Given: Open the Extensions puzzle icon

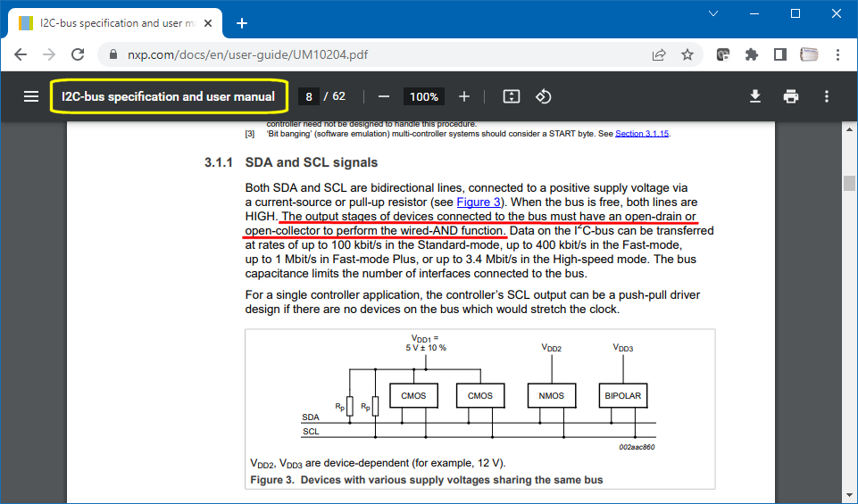Looking at the screenshot, I should [x=751, y=54].
